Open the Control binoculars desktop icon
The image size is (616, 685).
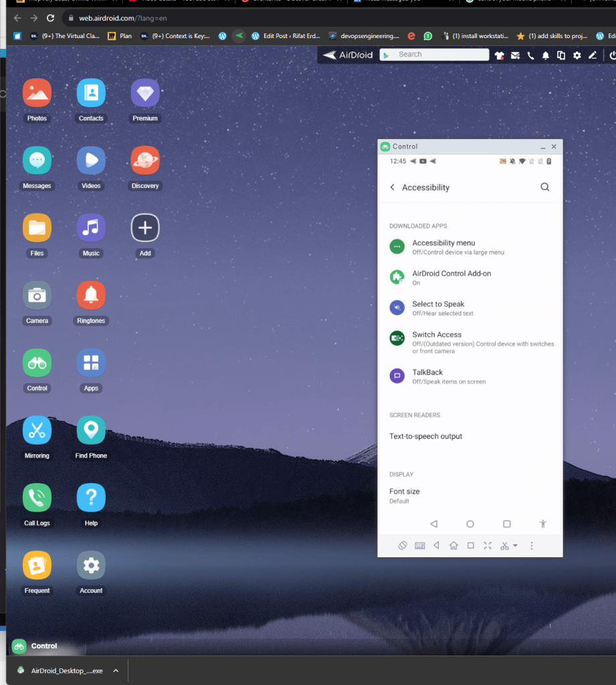[37, 363]
